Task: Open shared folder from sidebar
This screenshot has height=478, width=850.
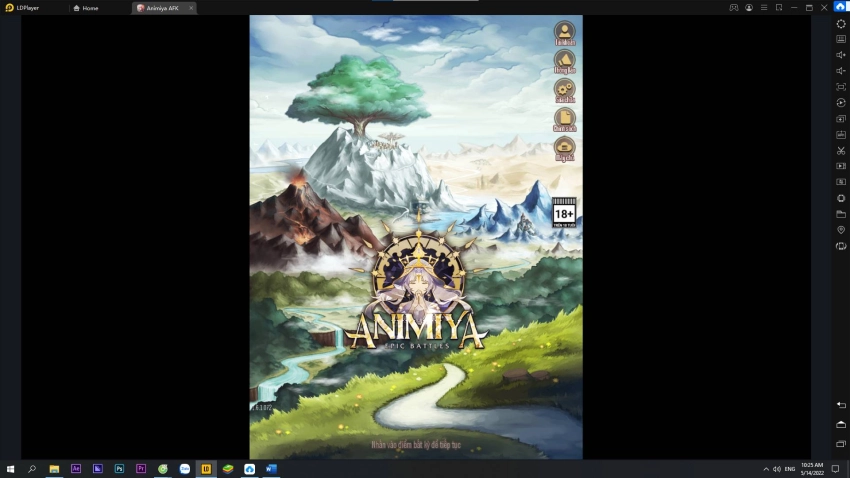Action: pos(841,214)
